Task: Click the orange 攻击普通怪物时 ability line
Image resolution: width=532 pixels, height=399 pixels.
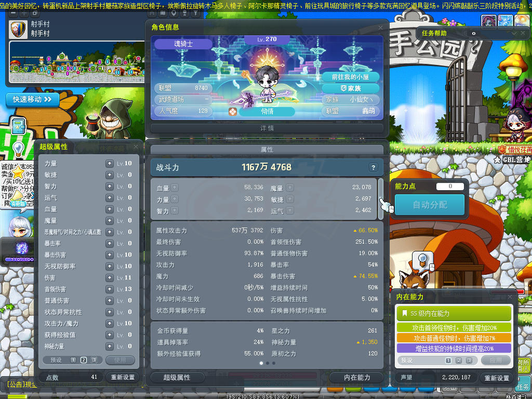Action: click(454, 338)
